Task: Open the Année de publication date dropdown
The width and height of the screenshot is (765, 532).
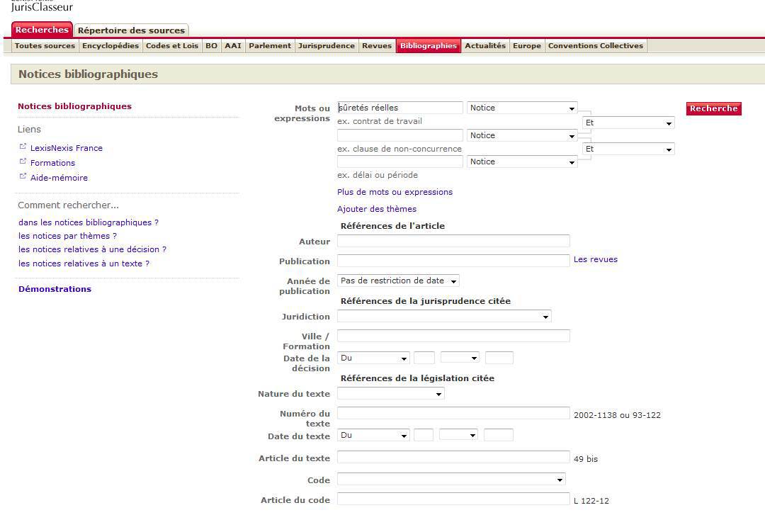Action: tap(398, 281)
